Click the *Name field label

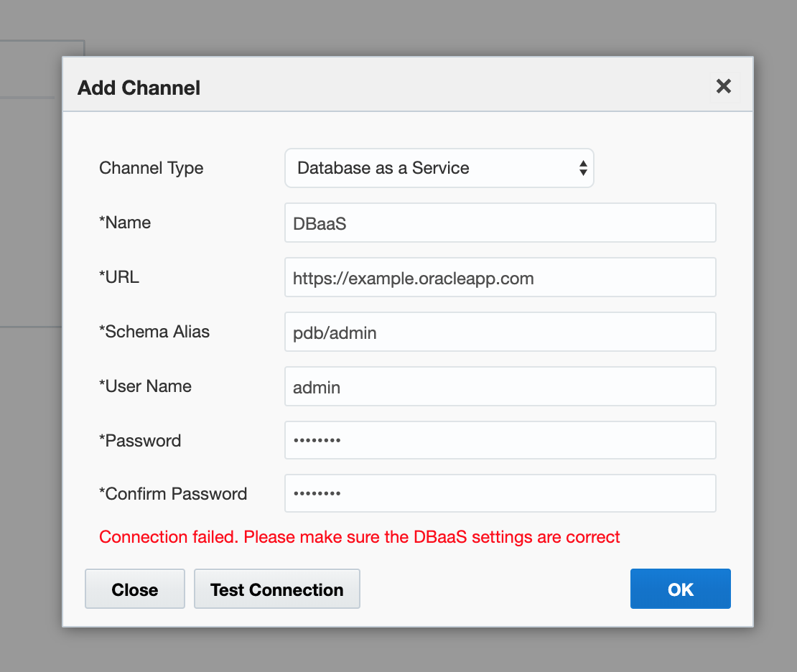(125, 223)
